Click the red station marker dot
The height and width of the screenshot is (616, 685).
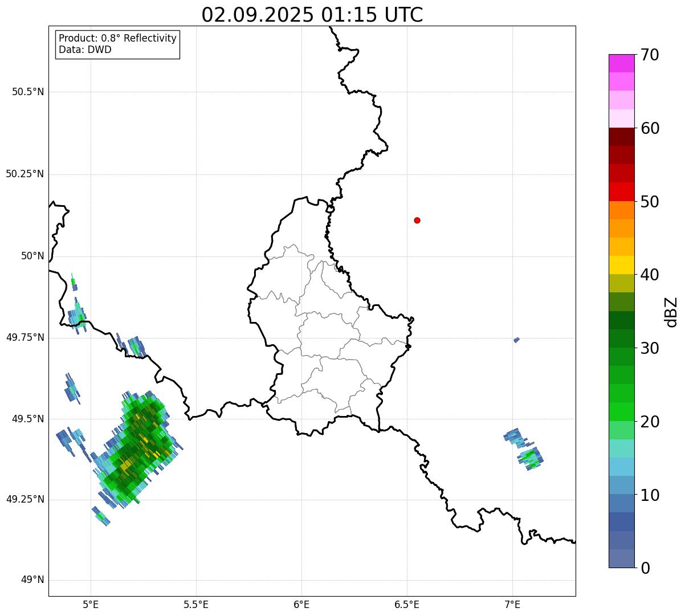pyautogui.click(x=417, y=220)
